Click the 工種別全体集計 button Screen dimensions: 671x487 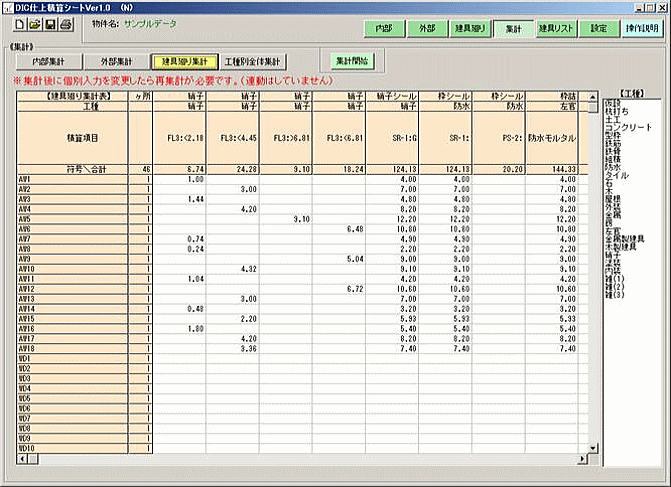[252, 62]
